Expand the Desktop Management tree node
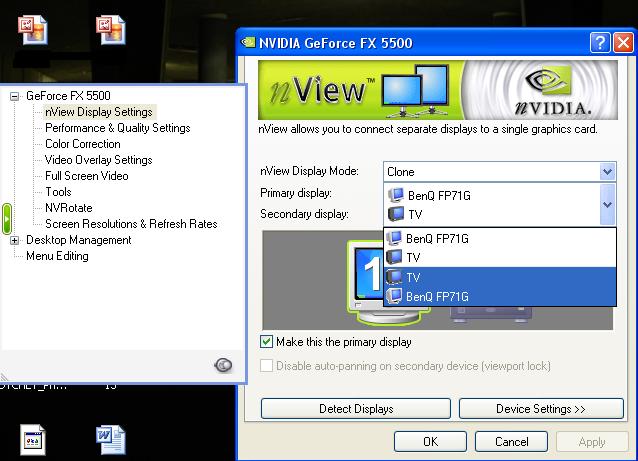The image size is (638, 461). pyautogui.click(x=15, y=240)
